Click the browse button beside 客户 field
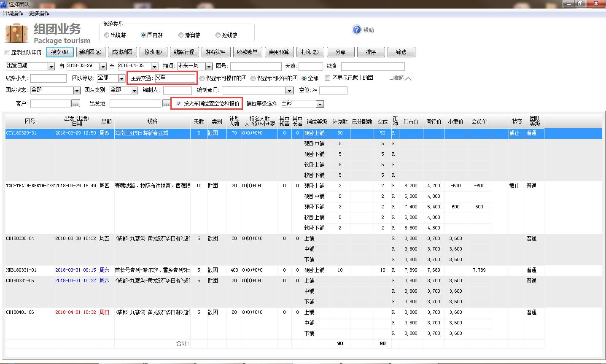The height and width of the screenshot is (364, 606). pos(75,104)
